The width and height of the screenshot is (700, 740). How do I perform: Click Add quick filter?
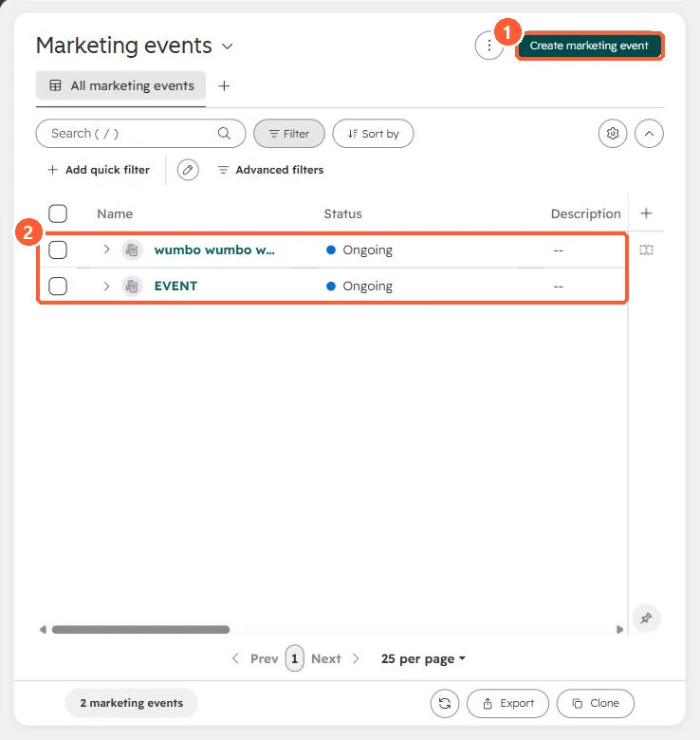click(99, 170)
